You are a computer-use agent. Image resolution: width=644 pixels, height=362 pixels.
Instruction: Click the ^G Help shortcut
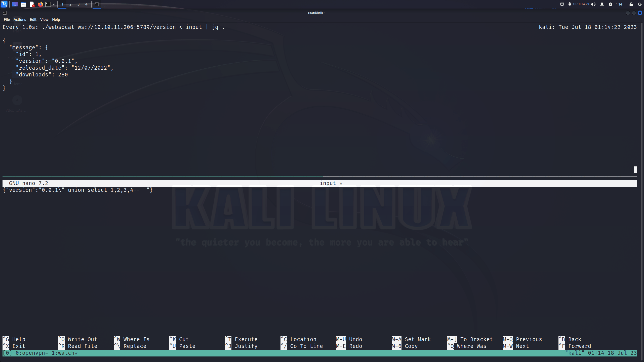[14, 339]
